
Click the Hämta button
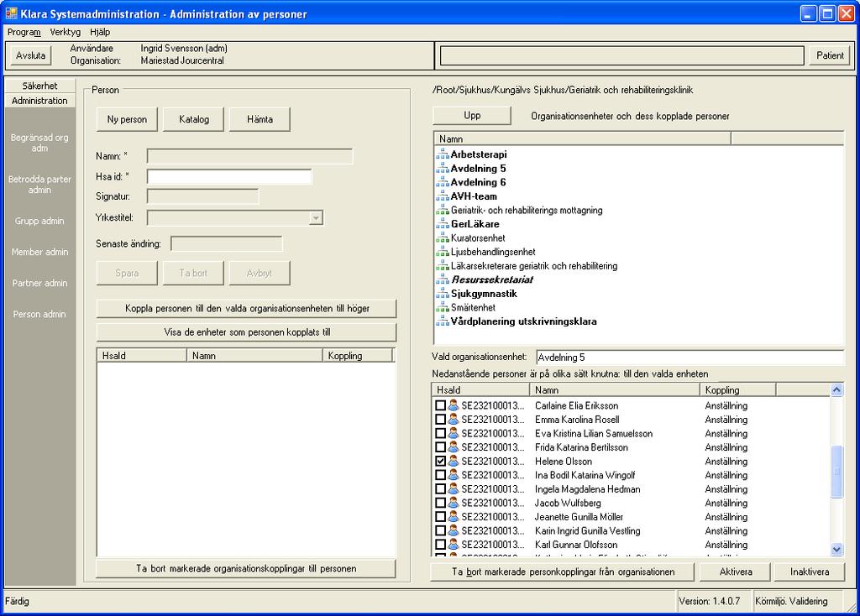pyautogui.click(x=260, y=119)
